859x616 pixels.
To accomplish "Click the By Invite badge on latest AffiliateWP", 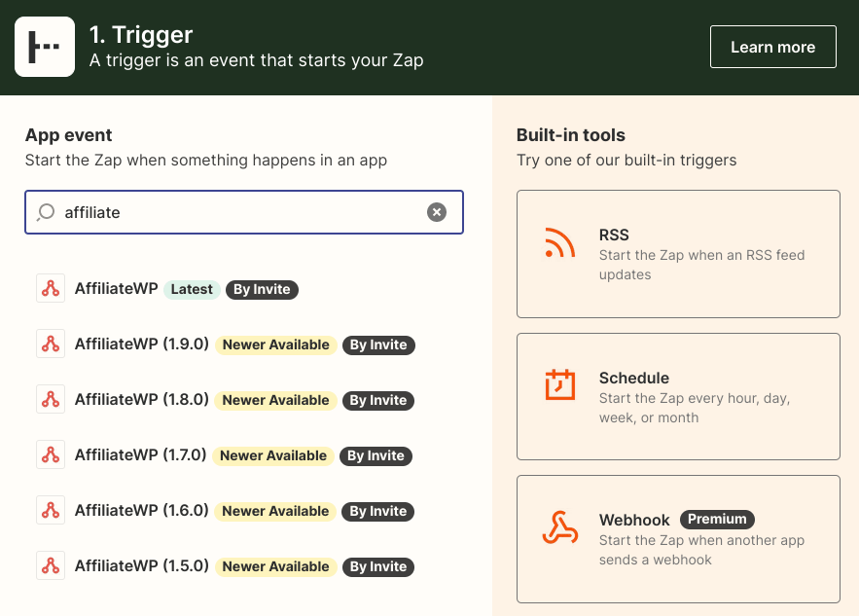I will [262, 289].
